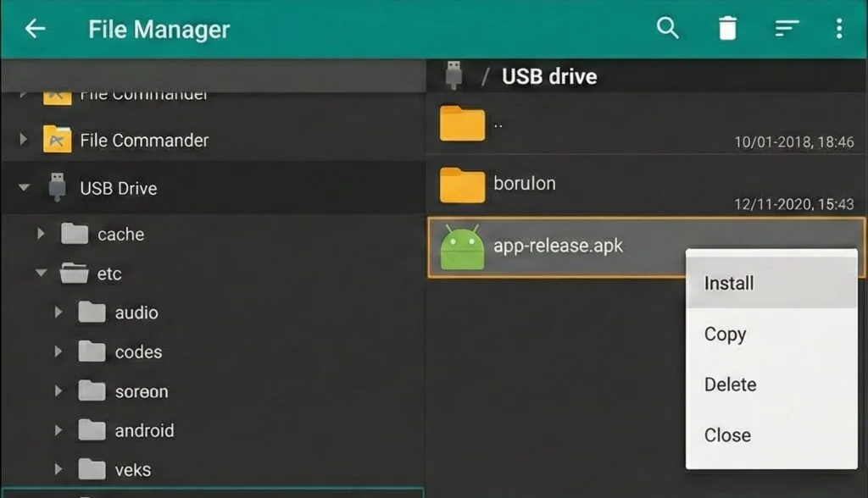The width and height of the screenshot is (868, 498).
Task: Collapse the etc folder tree
Action: (x=40, y=273)
